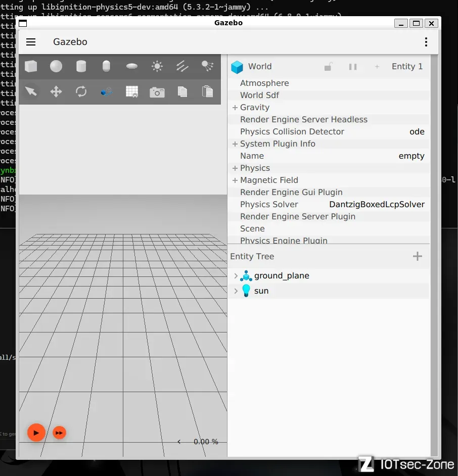The height and width of the screenshot is (476, 458).
Task: Select the Atmosphere row
Action: tap(329, 83)
